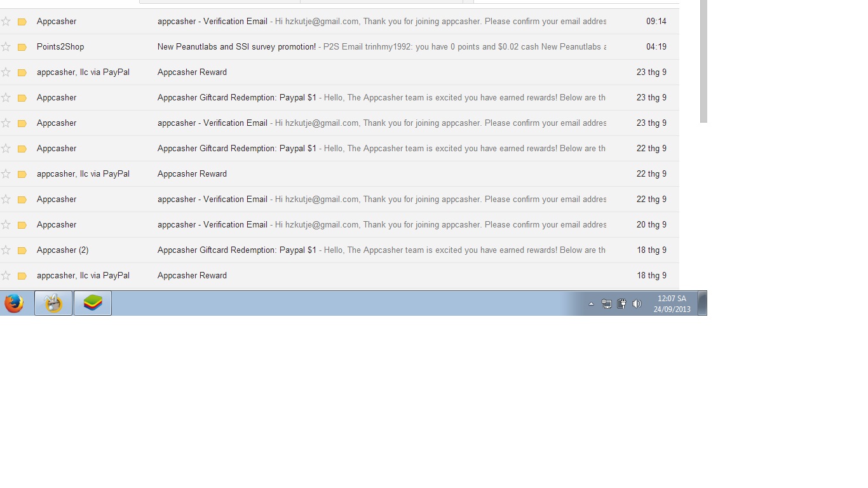This screenshot has height=488, width=868.
Task: Click sender name Points2Shop
Action: (60, 46)
